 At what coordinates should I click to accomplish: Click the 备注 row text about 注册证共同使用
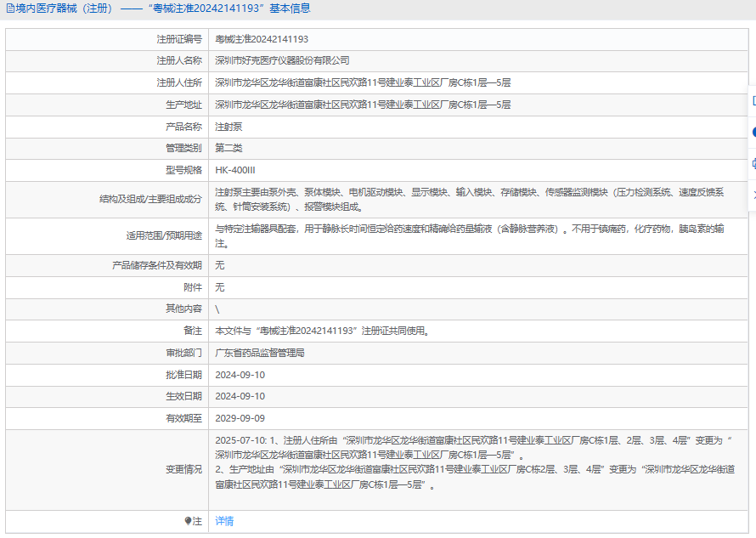pyautogui.click(x=321, y=331)
